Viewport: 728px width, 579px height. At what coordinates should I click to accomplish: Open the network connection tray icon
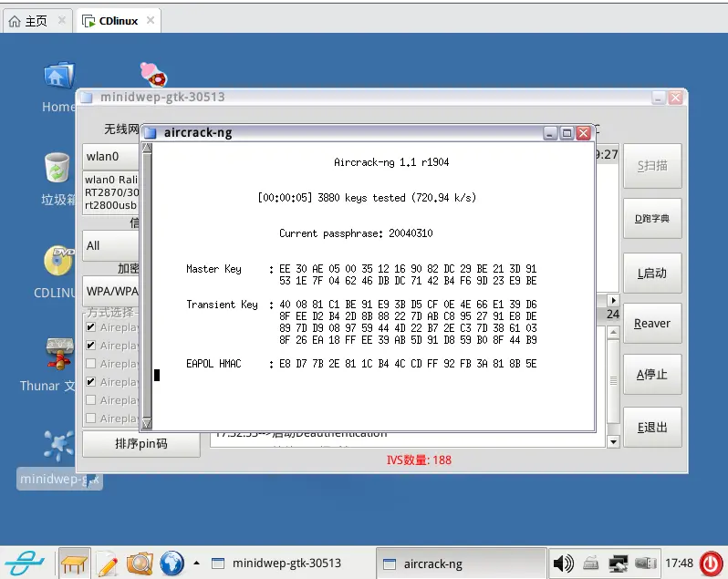618,563
